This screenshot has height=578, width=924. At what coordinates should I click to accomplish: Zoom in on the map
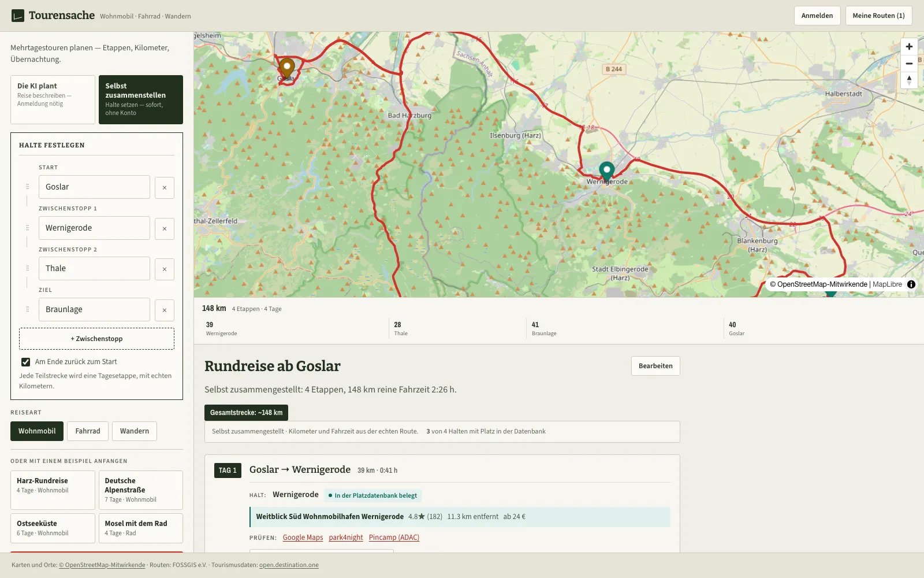tap(909, 47)
